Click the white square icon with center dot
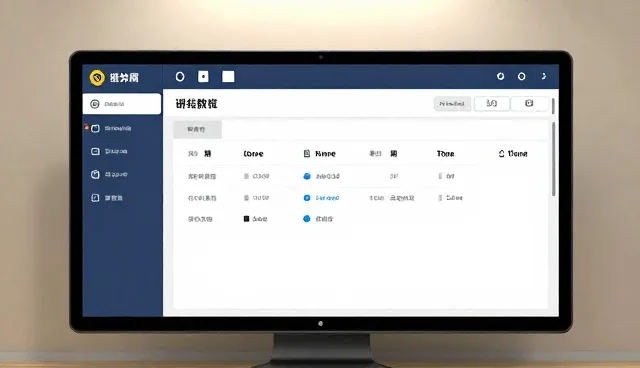 pos(203,76)
